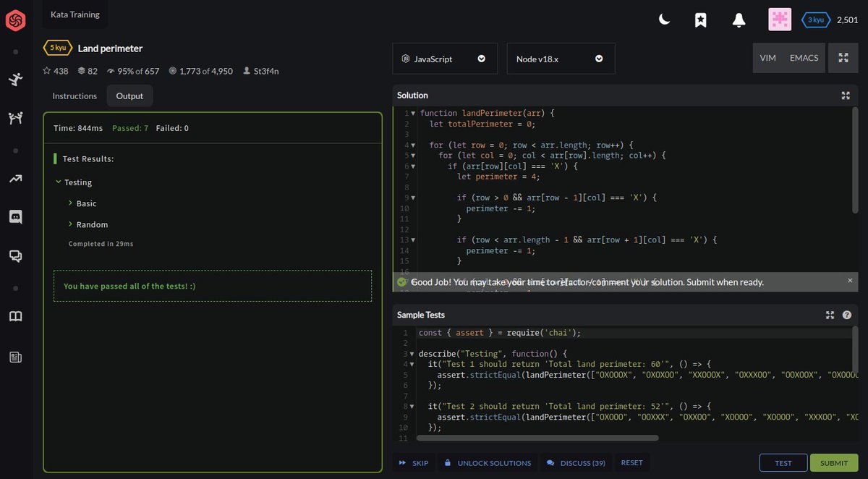The width and height of the screenshot is (868, 479).
Task: Fold the if block at line 9
Action: pyautogui.click(x=413, y=198)
